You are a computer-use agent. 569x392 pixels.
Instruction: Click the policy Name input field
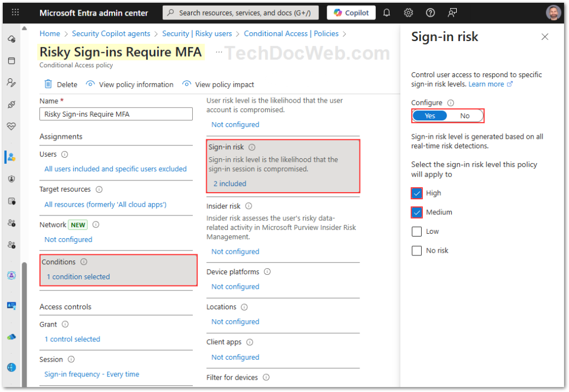(x=116, y=114)
